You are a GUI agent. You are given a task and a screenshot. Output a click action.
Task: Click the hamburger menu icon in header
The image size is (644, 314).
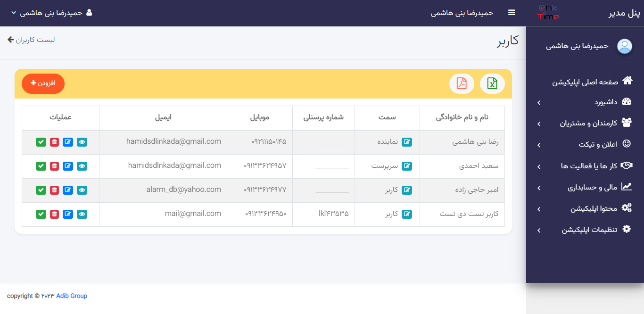tap(512, 13)
